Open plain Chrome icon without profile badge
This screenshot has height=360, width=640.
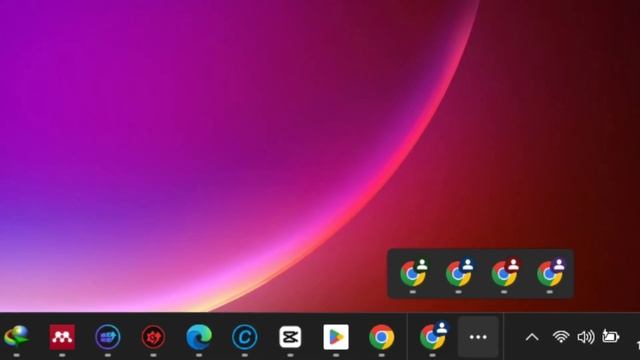[x=382, y=337]
